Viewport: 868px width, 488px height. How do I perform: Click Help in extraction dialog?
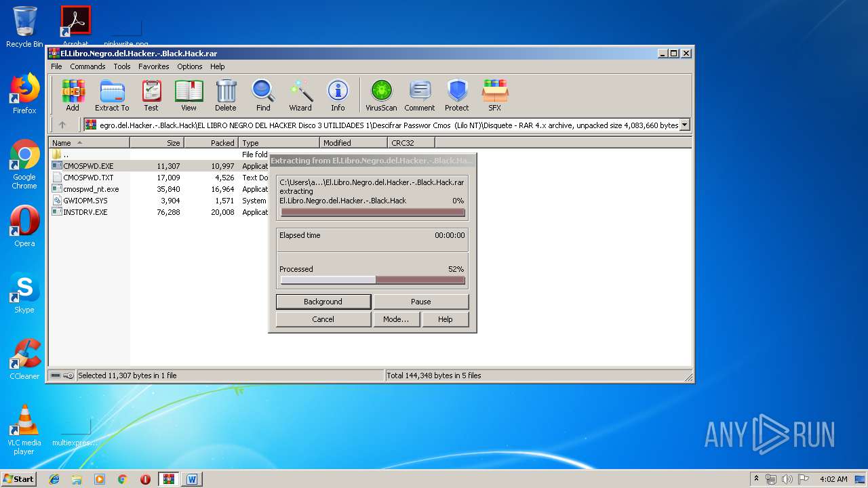click(446, 319)
